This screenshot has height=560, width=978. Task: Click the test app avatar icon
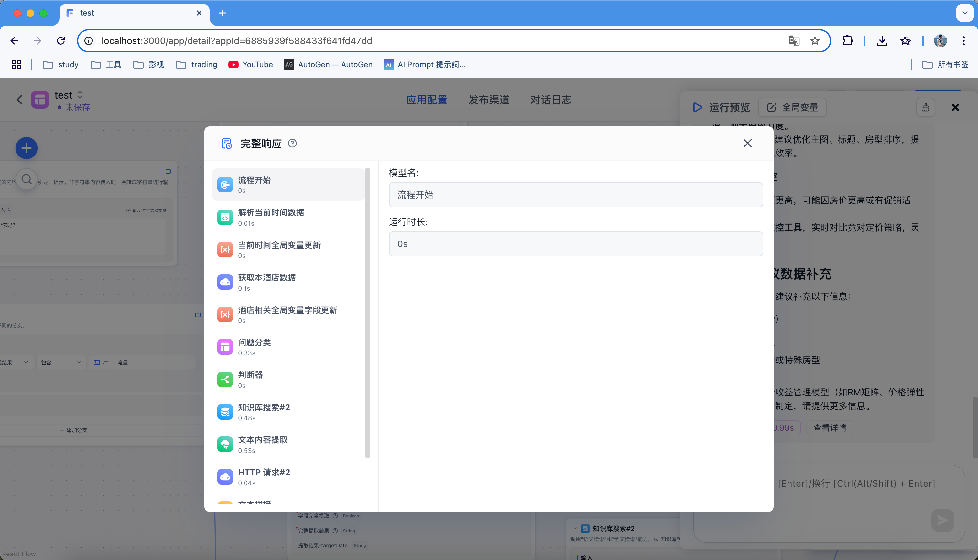(x=40, y=100)
